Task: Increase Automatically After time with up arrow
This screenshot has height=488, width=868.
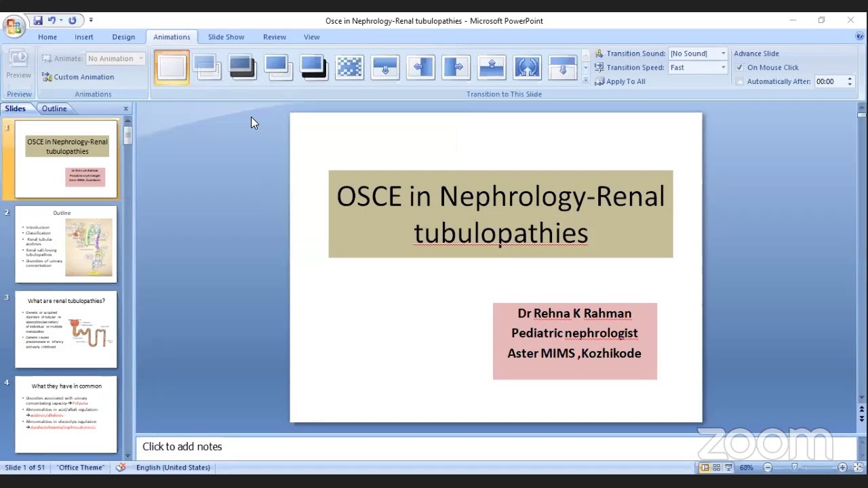Action: pos(850,79)
